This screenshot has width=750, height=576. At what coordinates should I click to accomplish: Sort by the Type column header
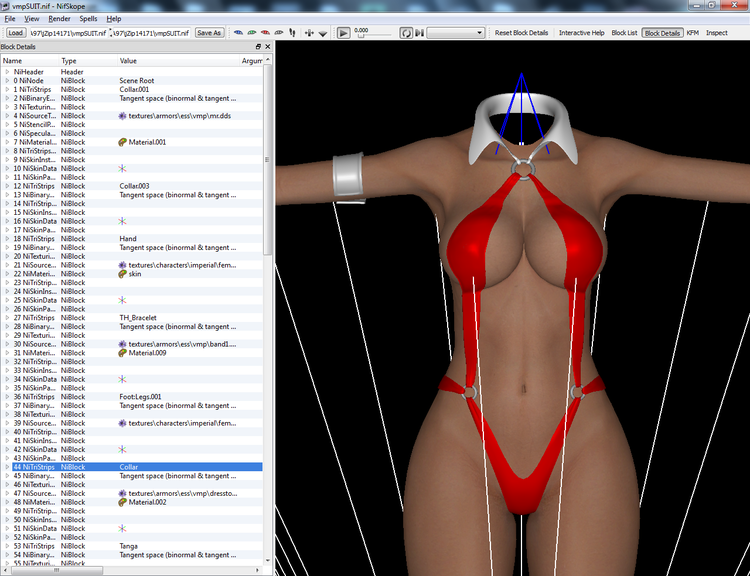click(88, 61)
